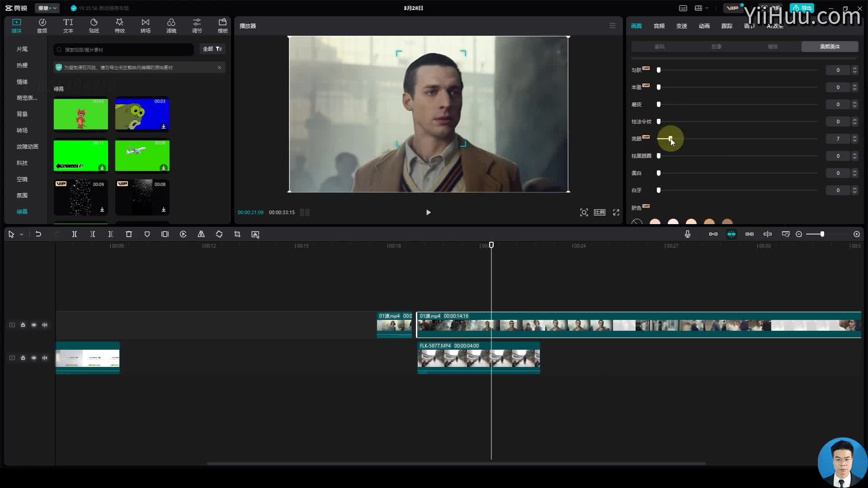
Task: Expand selection tool dropdown arrow
Action: tap(21, 235)
